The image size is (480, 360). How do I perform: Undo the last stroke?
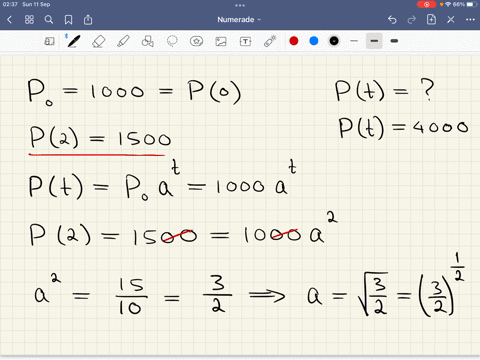(392, 20)
